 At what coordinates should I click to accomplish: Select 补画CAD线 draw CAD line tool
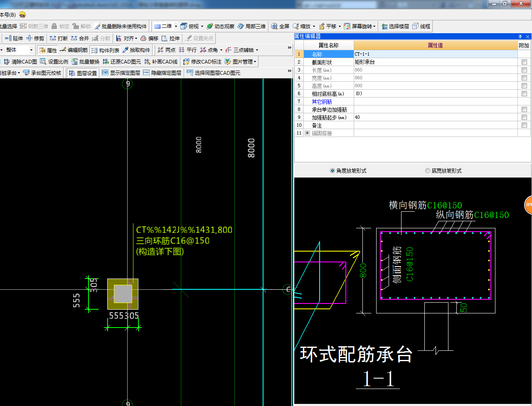coord(161,61)
